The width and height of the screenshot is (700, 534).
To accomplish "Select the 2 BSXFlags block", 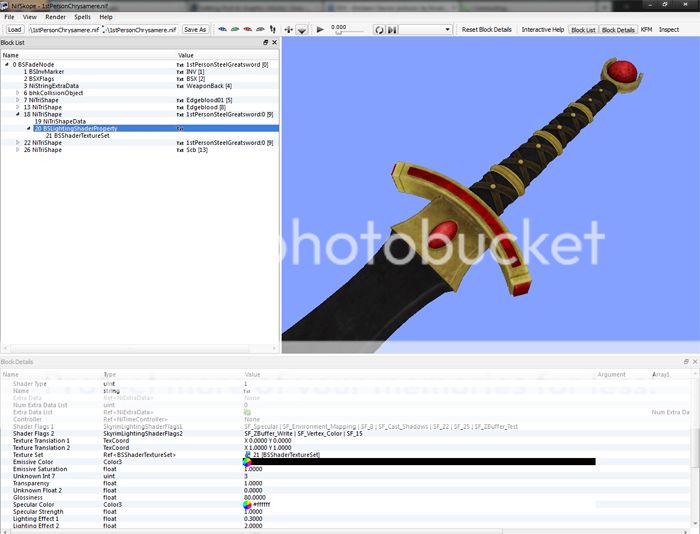I will tap(39, 79).
